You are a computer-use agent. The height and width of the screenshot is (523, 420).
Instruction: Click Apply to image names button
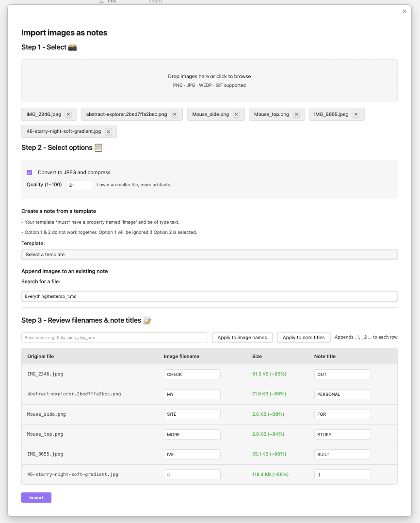242,338
